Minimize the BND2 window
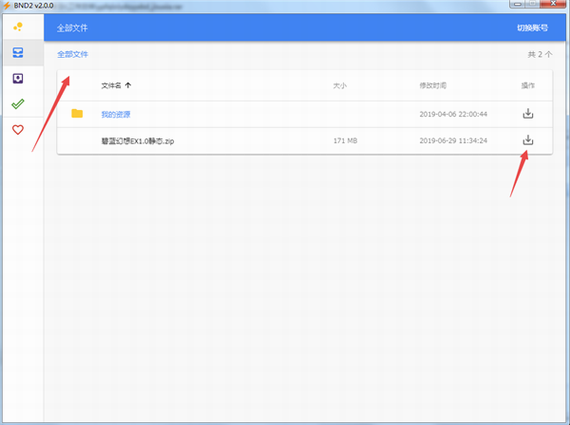This screenshot has width=570, height=425. pos(518,4)
